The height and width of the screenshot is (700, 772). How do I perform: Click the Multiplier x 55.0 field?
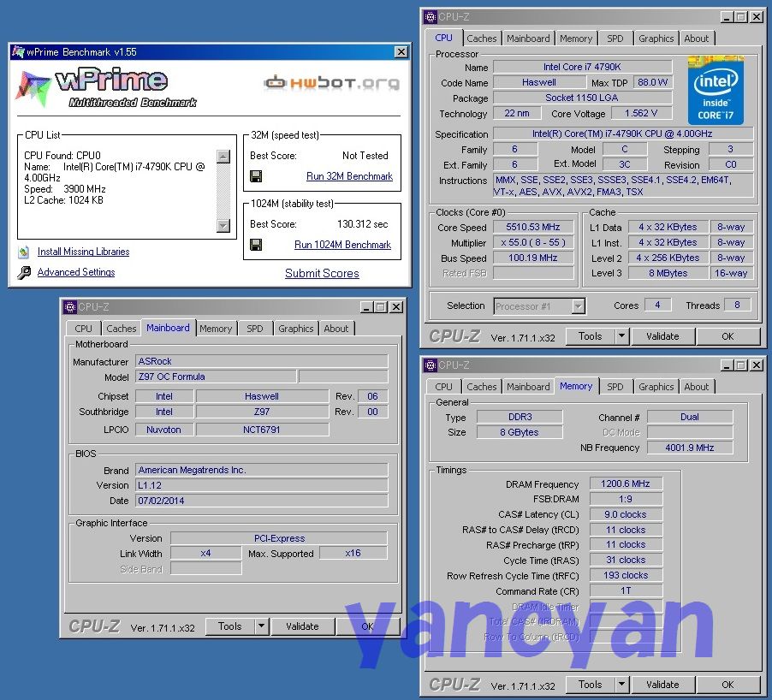tap(533, 242)
